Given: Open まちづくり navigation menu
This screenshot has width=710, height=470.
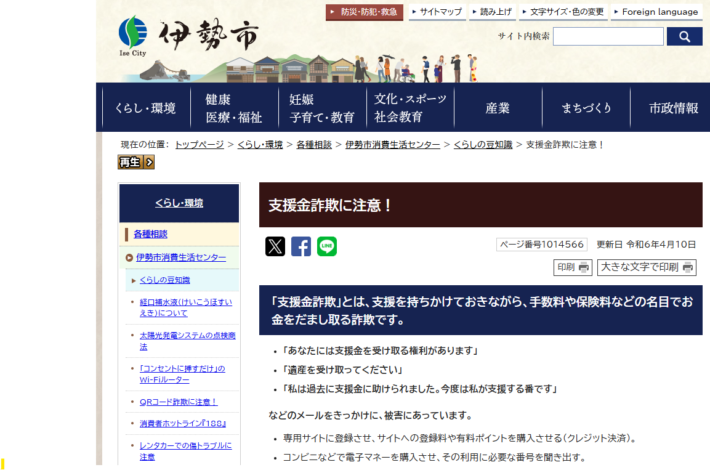Looking at the screenshot, I should (x=586, y=108).
